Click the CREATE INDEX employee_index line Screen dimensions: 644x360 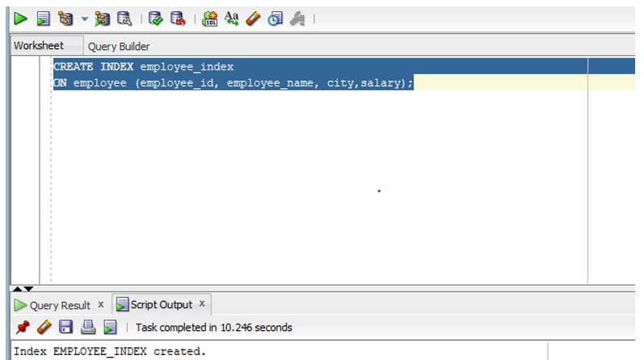143,66
